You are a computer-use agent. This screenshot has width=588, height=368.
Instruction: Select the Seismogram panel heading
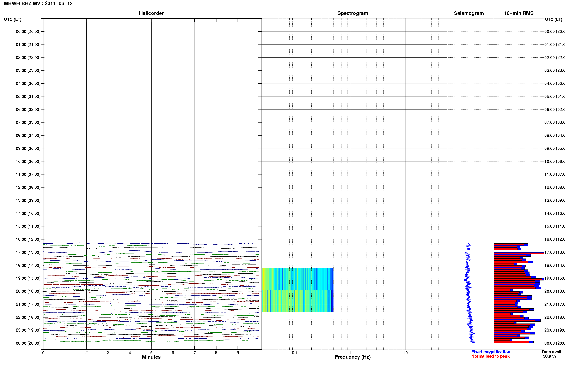click(x=469, y=13)
